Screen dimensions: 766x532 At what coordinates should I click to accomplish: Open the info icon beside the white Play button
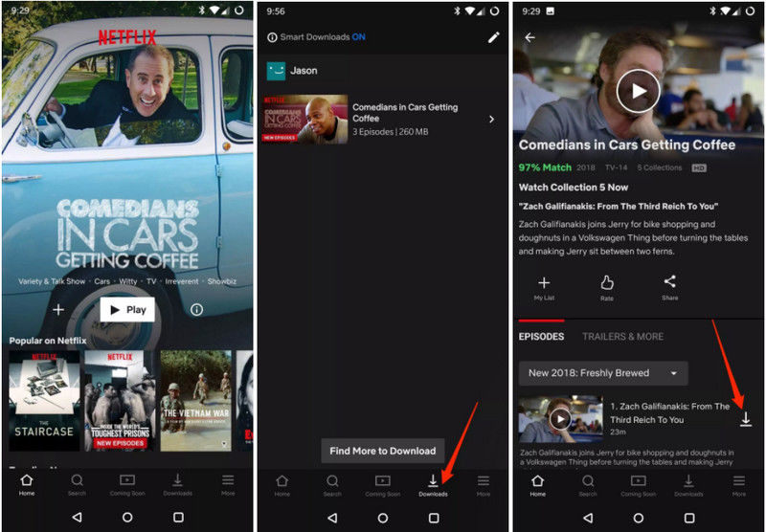point(196,310)
